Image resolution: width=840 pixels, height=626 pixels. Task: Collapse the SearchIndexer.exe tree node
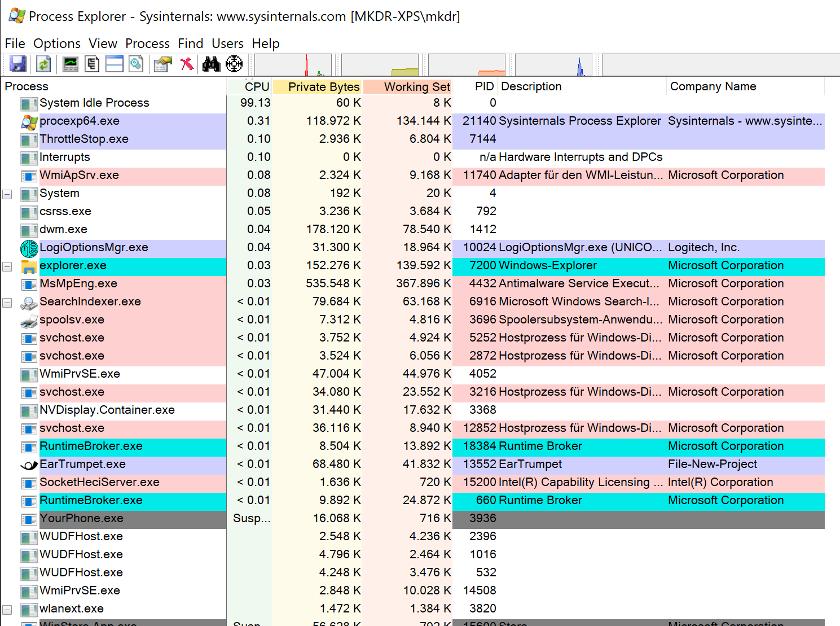pos(7,303)
